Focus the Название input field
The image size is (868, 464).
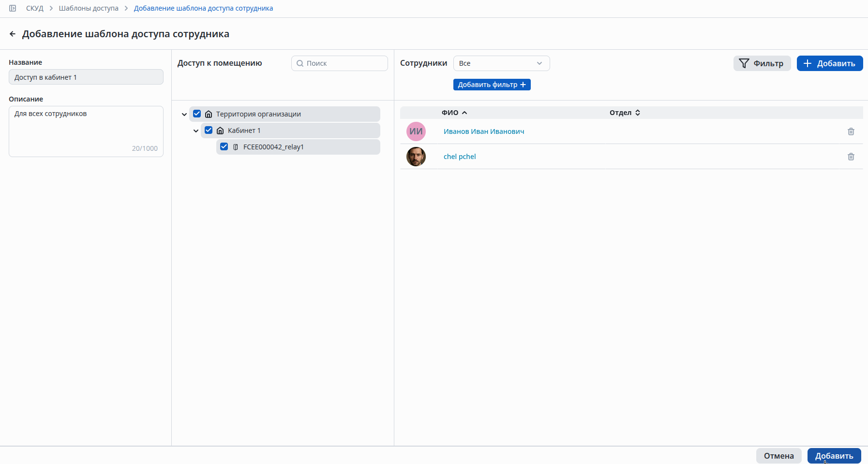[86, 77]
